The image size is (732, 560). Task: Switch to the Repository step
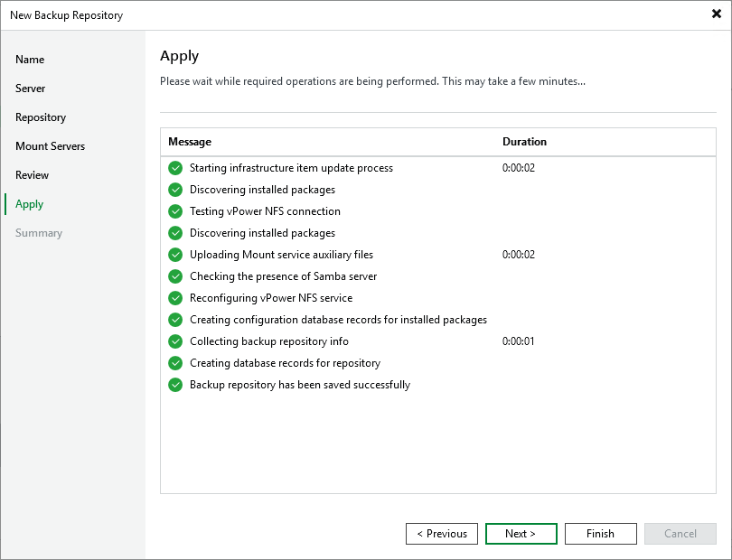coord(41,117)
